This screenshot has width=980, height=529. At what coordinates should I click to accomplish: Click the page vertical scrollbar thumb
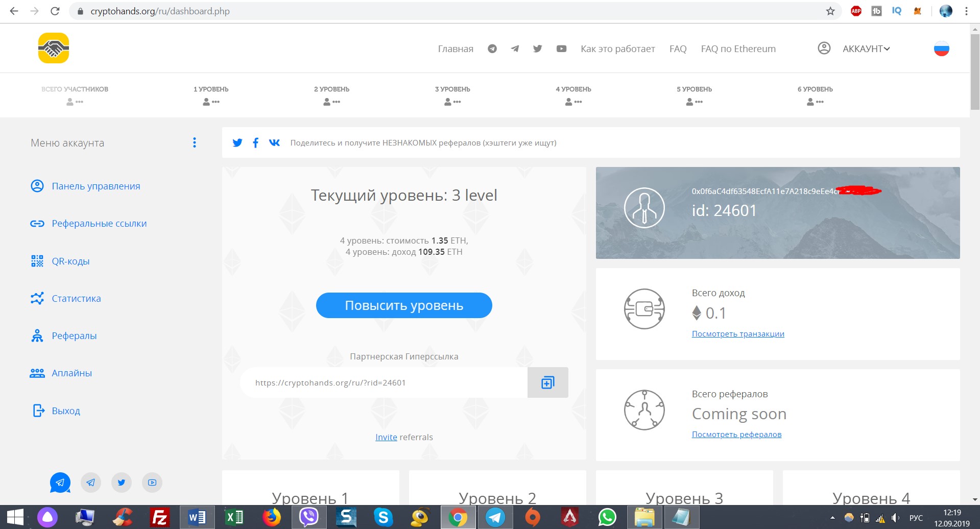(975, 71)
